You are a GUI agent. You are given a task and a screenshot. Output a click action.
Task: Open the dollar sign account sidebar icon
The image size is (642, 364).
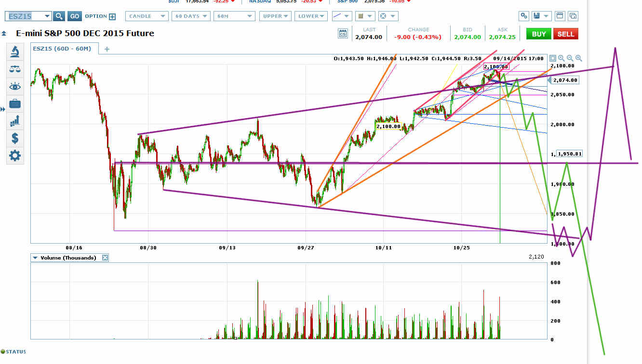15,138
